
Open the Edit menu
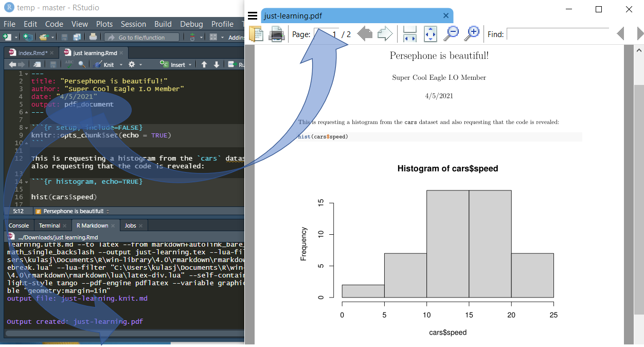30,24
